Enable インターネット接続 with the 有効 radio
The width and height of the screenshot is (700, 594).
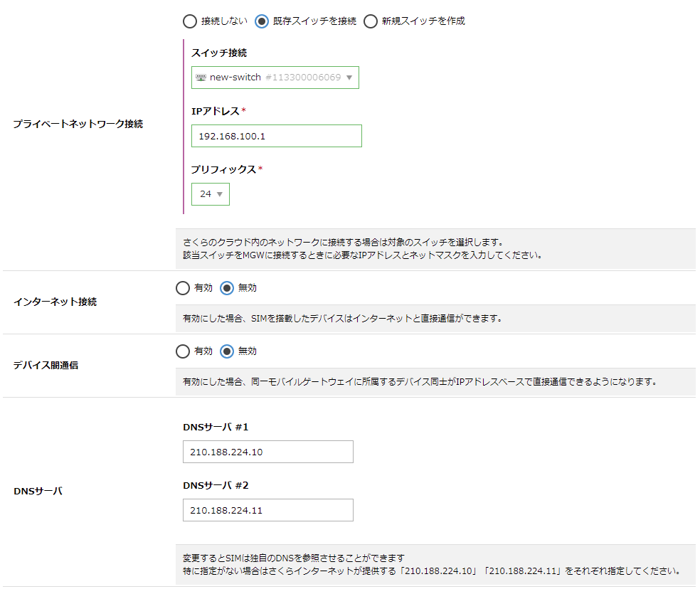coord(183,288)
